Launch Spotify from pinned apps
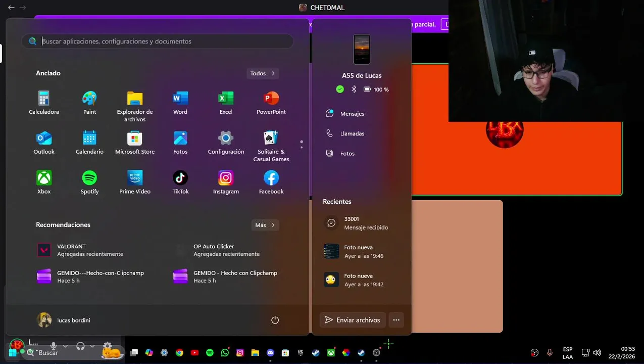This screenshot has height=364, width=644. pyautogui.click(x=89, y=183)
